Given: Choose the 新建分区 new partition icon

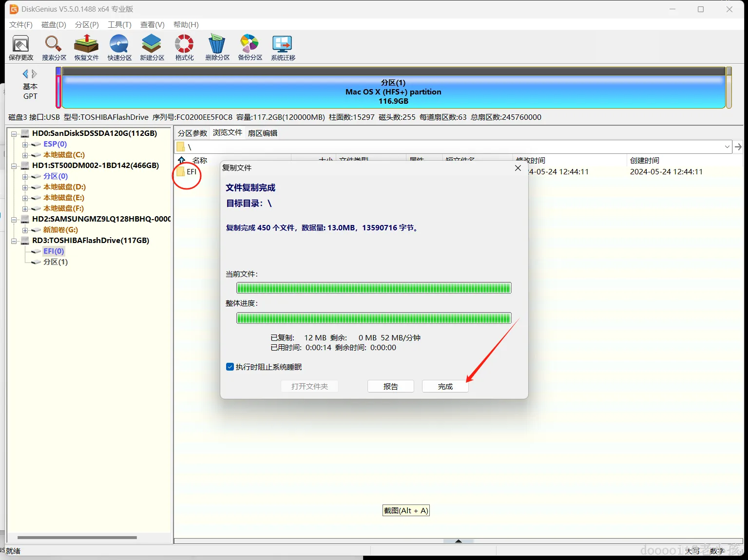Looking at the screenshot, I should click(x=152, y=48).
